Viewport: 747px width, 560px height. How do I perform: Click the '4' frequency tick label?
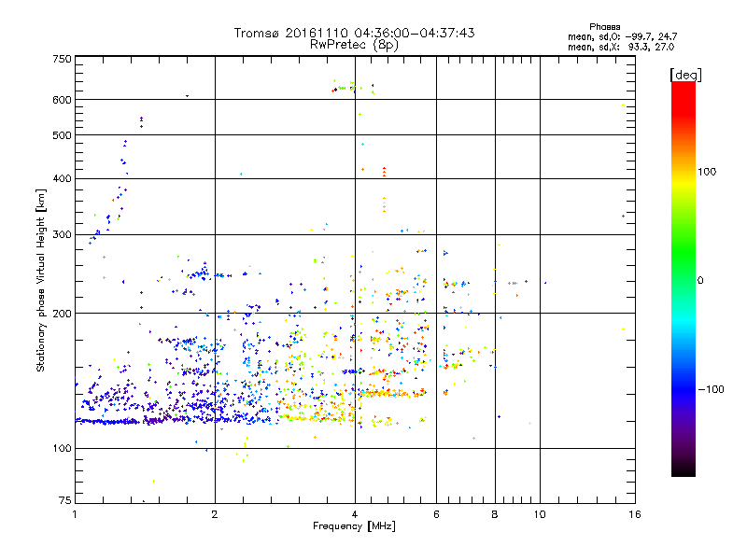tap(355, 514)
